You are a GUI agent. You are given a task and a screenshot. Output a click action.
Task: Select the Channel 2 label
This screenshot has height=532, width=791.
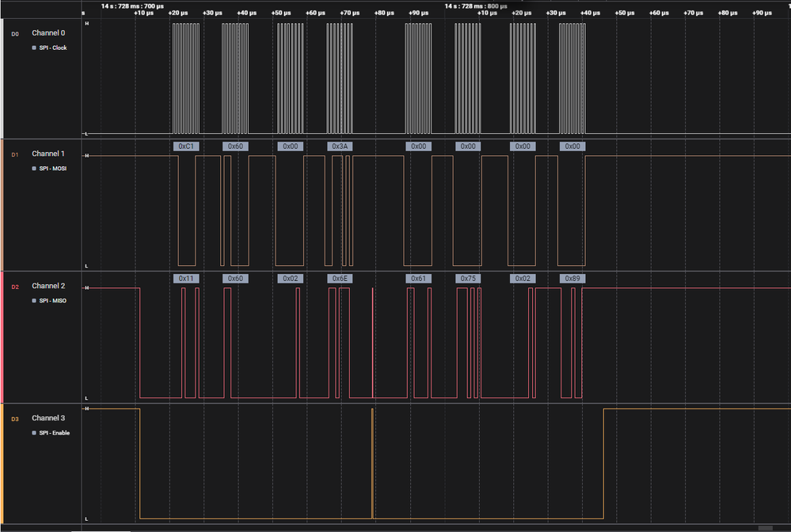coord(48,286)
